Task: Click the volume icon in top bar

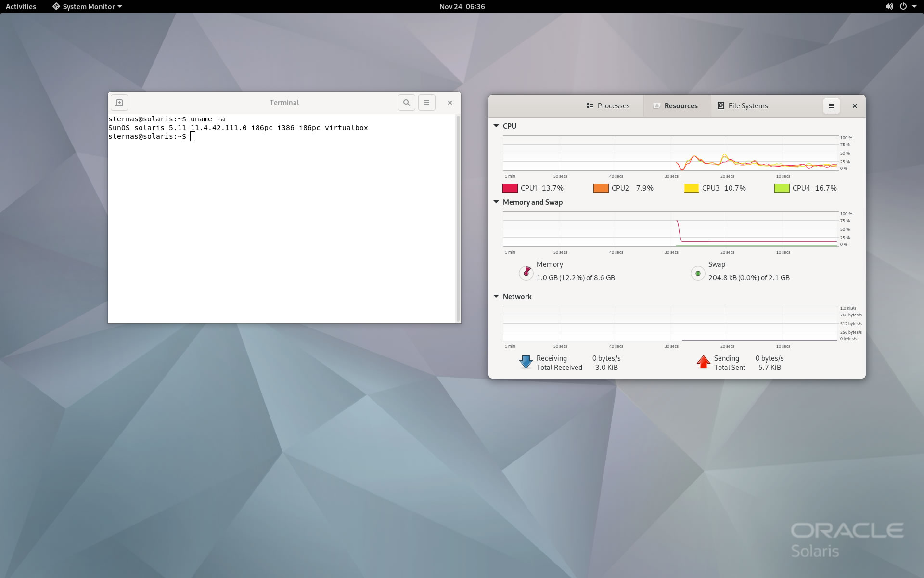Action: point(889,6)
